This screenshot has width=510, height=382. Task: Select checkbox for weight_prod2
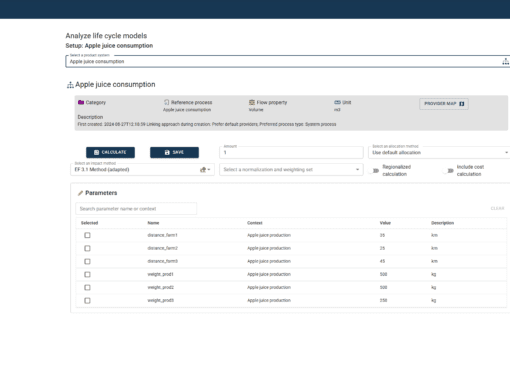(87, 287)
